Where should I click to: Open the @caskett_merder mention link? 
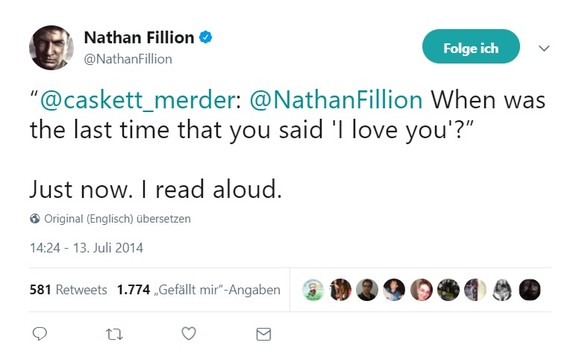coord(137,100)
